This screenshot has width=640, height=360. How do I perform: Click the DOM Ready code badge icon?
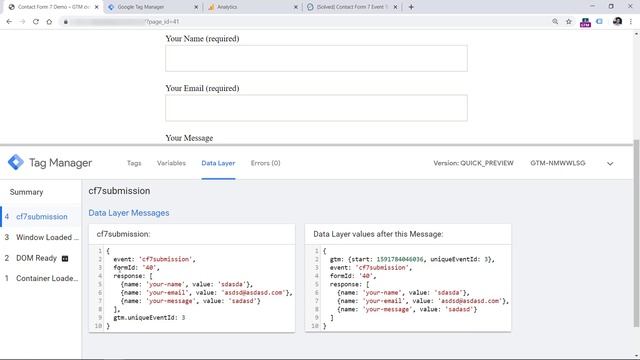pos(65,258)
